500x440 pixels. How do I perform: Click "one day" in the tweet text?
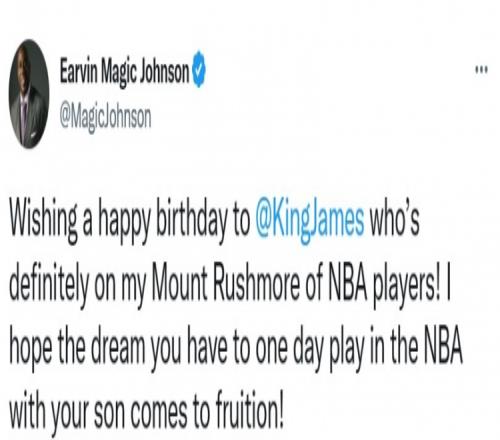[290, 349]
